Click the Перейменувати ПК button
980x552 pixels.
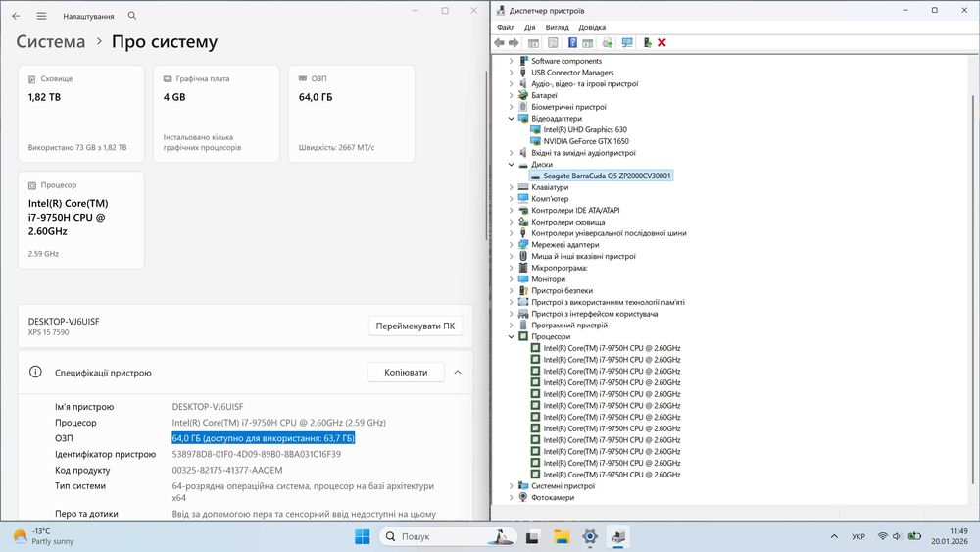pyautogui.click(x=415, y=326)
